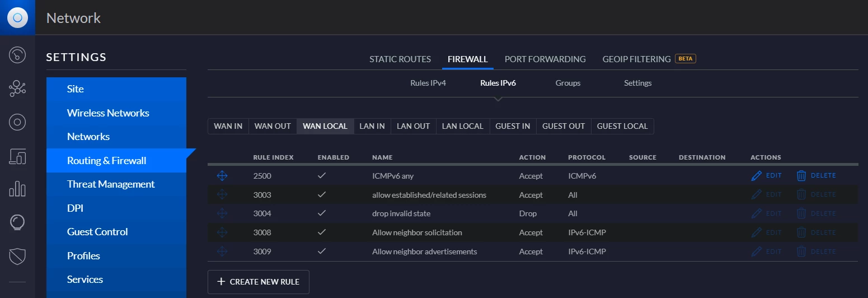Click pencil edit icon for ICMPv6 any rule
The height and width of the screenshot is (298, 868).
point(757,176)
